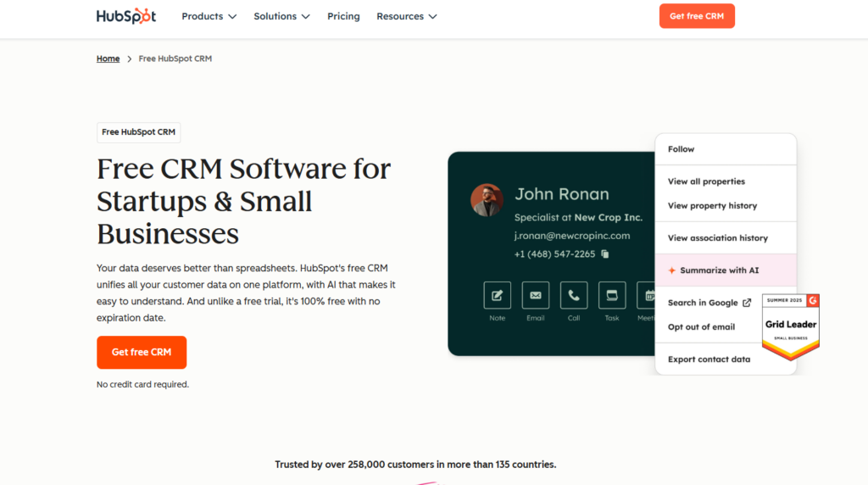The height and width of the screenshot is (485, 868).
Task: Select View property history option
Action: 712,206
